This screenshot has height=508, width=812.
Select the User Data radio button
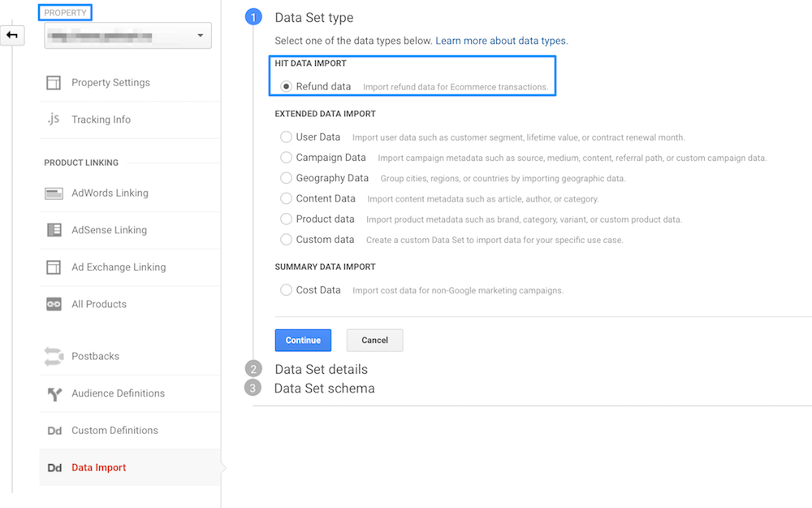pyautogui.click(x=286, y=137)
